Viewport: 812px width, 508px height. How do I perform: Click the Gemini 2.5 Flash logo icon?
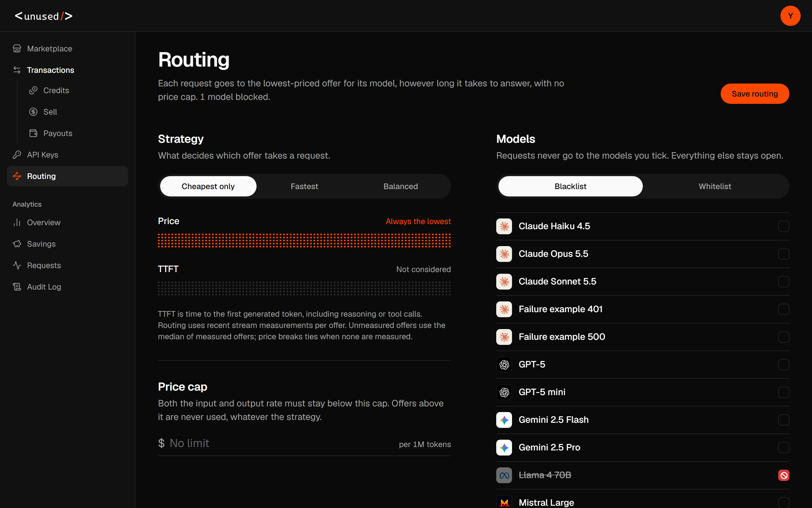[504, 420]
